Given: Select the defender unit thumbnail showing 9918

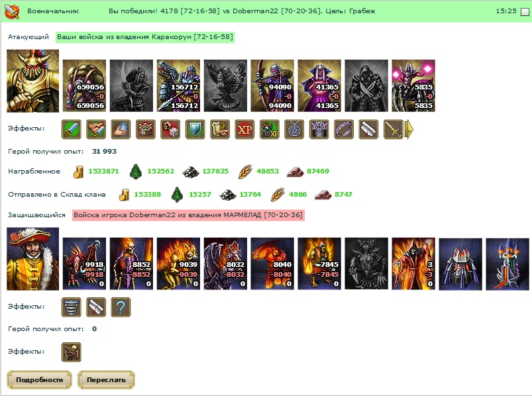Looking at the screenshot, I should point(85,264).
